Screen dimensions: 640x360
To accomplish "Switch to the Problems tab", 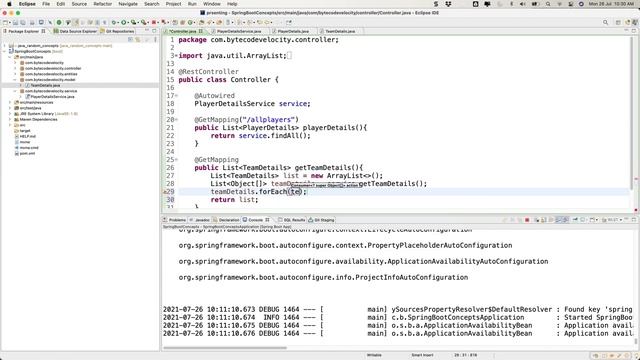I will point(174,220).
